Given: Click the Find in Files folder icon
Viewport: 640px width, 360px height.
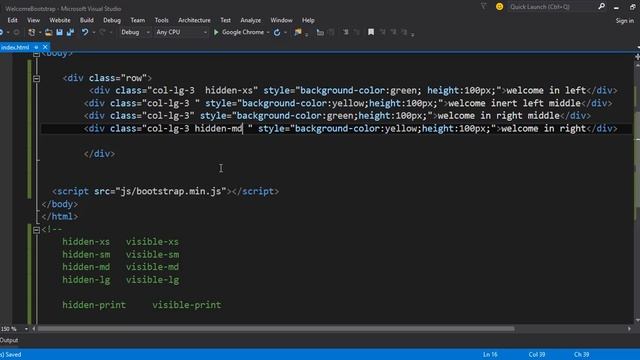Looking at the screenshot, I should [298, 32].
